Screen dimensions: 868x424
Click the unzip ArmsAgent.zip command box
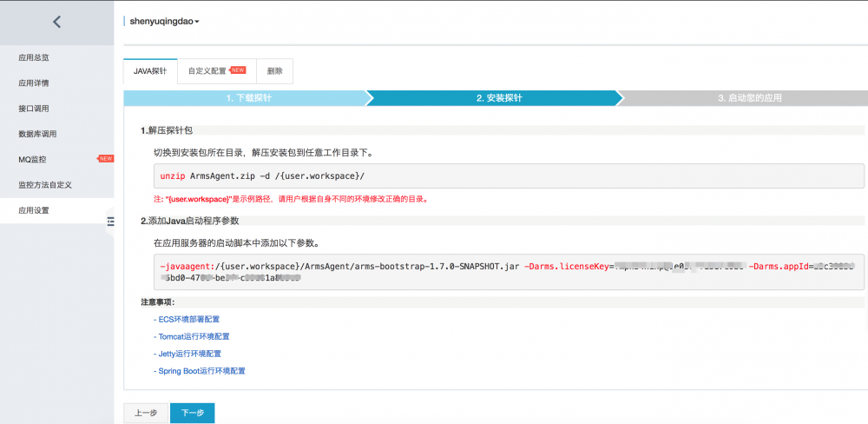509,176
